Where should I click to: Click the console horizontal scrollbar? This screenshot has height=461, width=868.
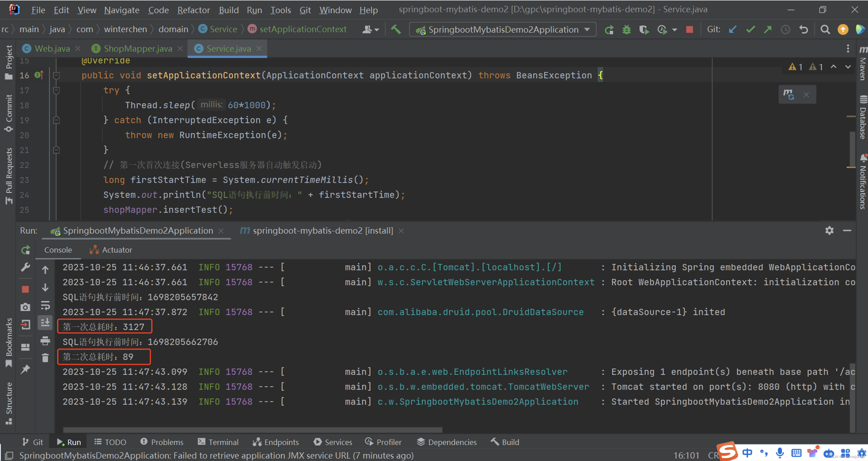pos(253,430)
